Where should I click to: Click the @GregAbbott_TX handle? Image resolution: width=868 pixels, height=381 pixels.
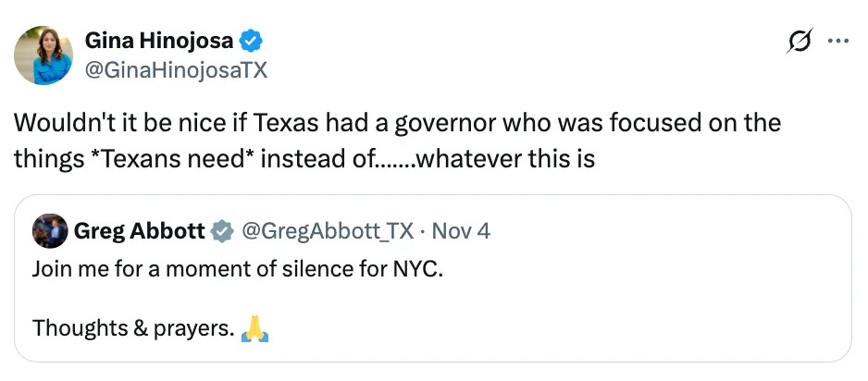coord(327,231)
